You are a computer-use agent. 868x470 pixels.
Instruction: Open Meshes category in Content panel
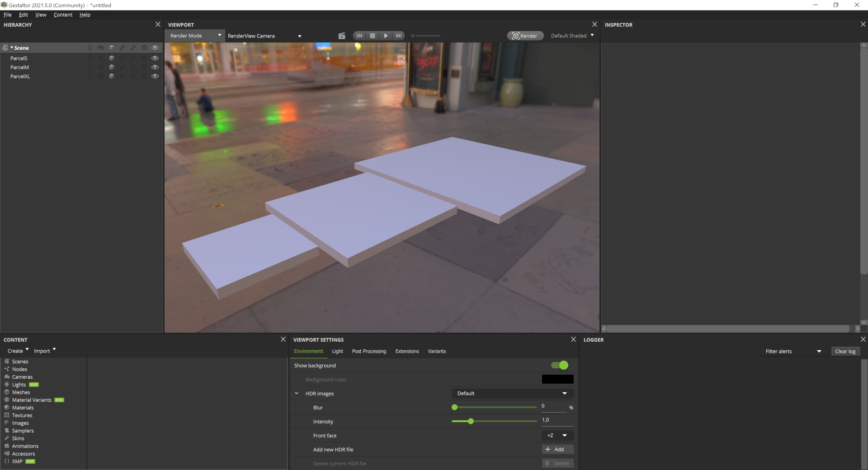pyautogui.click(x=21, y=392)
